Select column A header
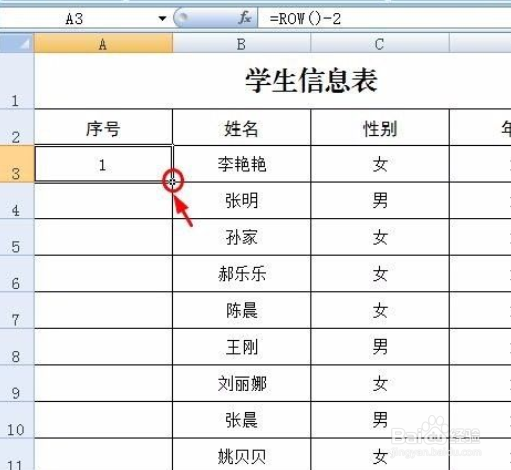Screen dimensions: 511x470 (103, 44)
